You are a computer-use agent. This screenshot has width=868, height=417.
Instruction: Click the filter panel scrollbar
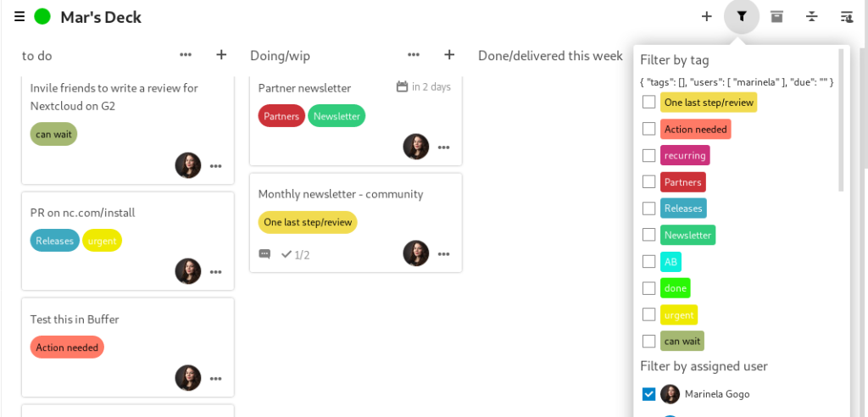[841, 119]
